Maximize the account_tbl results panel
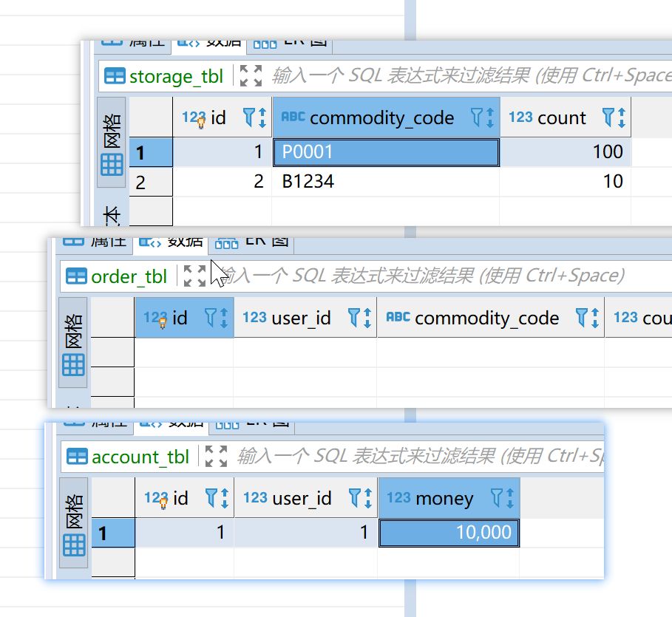 [x=216, y=456]
